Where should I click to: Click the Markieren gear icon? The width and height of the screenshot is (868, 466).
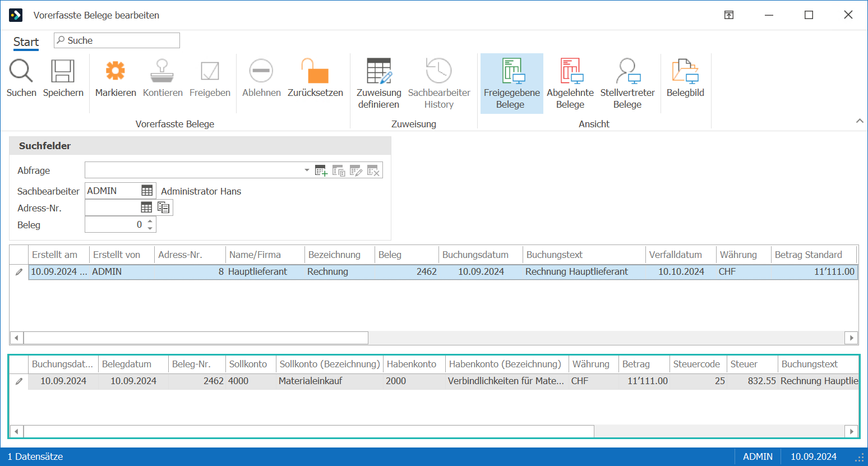[116, 71]
